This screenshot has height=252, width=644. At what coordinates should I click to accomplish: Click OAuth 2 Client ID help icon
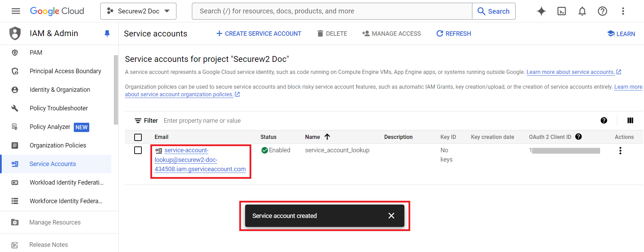point(578,137)
